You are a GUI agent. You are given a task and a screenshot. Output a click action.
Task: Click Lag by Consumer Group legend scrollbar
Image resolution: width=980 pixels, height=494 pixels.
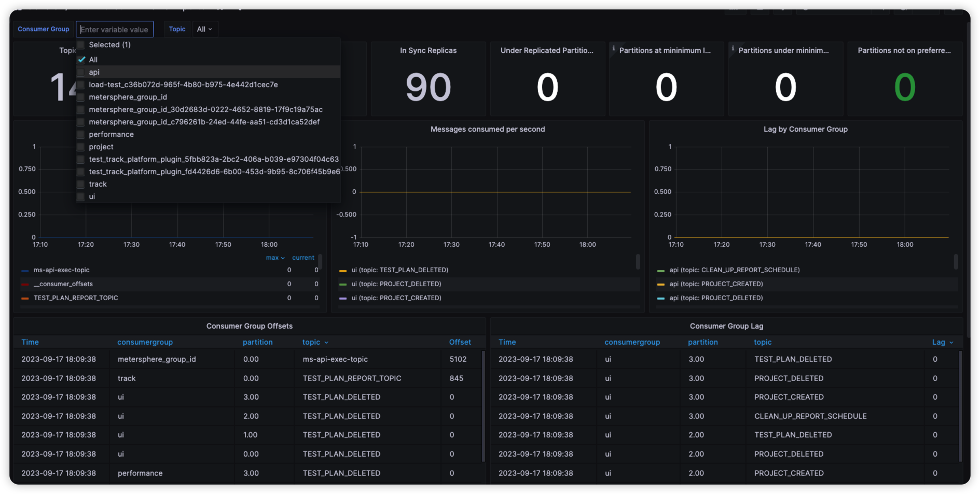point(956,262)
